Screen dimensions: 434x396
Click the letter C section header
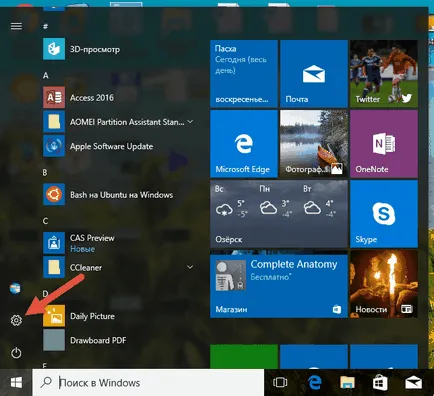point(45,221)
